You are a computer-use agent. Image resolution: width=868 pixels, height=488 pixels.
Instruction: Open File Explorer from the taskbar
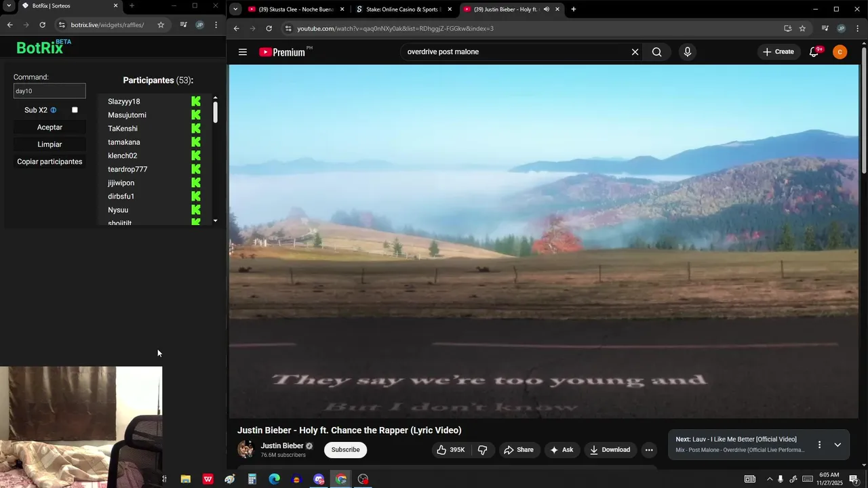coord(185,479)
